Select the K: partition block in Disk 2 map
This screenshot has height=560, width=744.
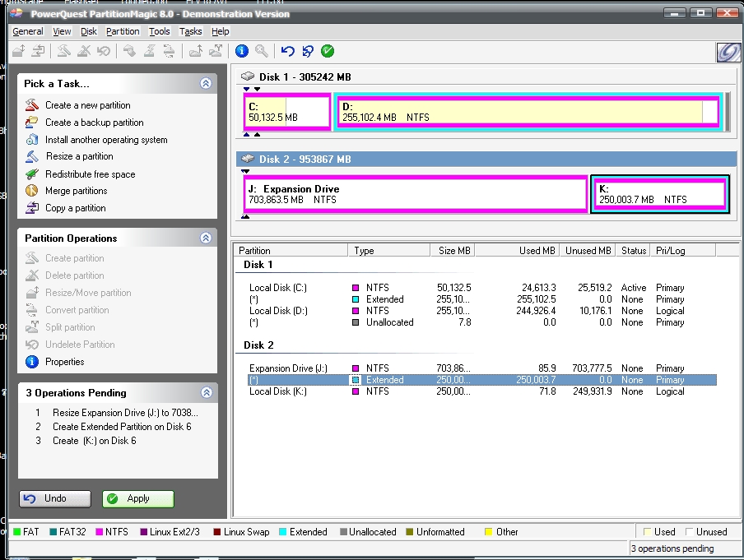660,194
